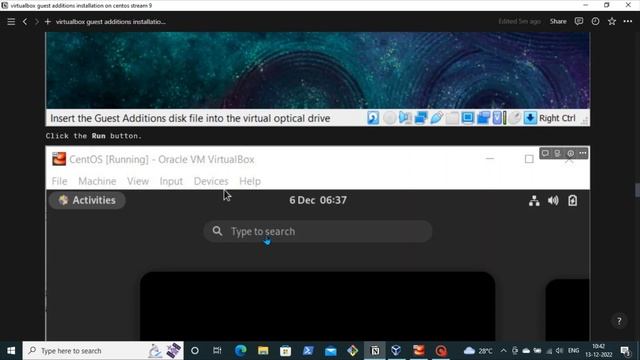Click the blue down-arrow keyboard capture icon
The image size is (640, 360).
click(x=530, y=118)
